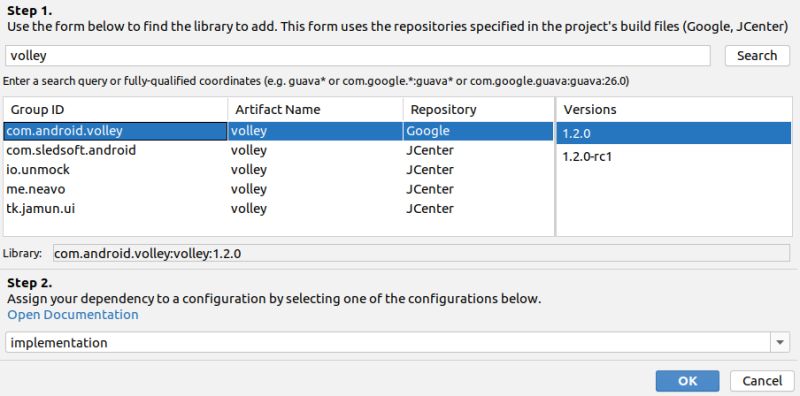Cancel the add library dialog
Image resolution: width=800 pixels, height=396 pixels.
tap(762, 381)
